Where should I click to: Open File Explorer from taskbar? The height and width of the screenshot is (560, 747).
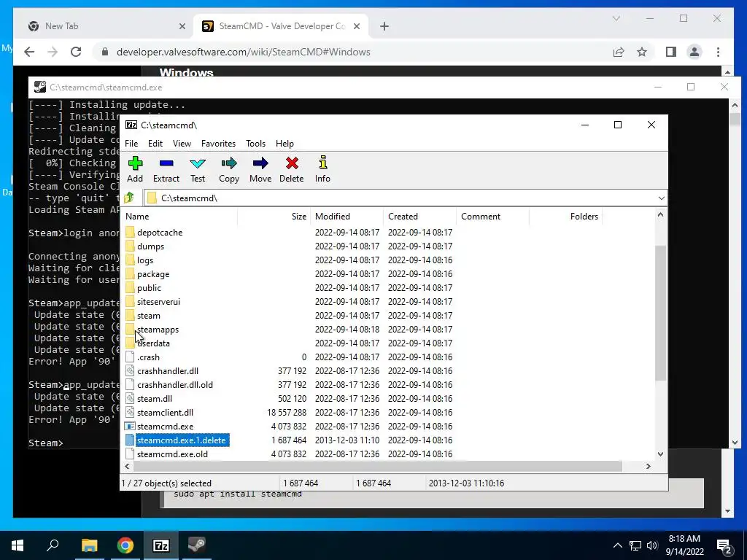pyautogui.click(x=89, y=545)
